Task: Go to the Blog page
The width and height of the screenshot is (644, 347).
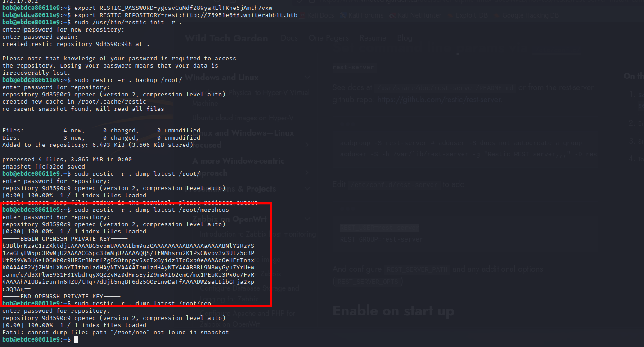Action: [x=405, y=38]
